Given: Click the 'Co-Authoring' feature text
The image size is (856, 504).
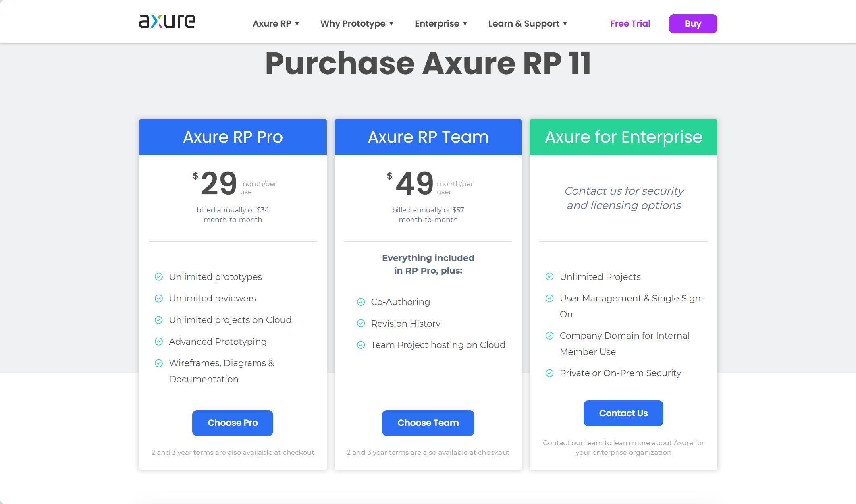Looking at the screenshot, I should pos(401,302).
